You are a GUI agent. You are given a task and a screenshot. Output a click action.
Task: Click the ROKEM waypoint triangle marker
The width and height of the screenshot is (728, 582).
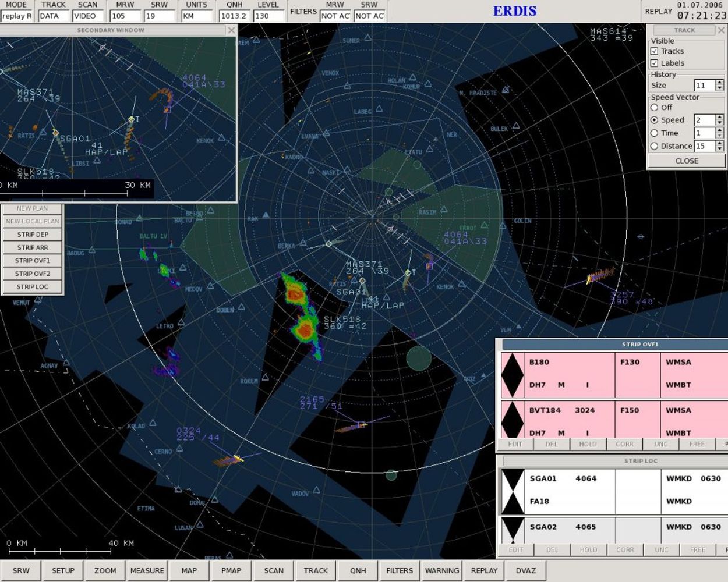tap(266, 377)
